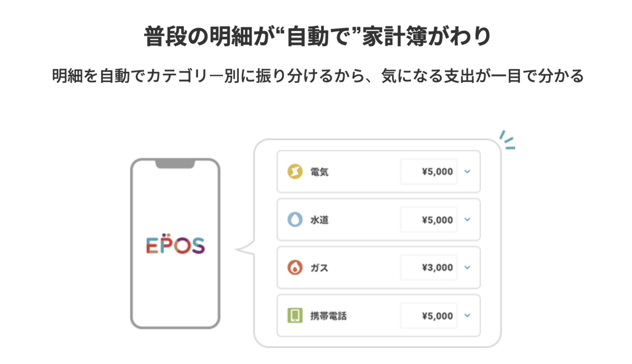632x364 pixels.
Task: Click the water droplet icon
Action: click(295, 220)
